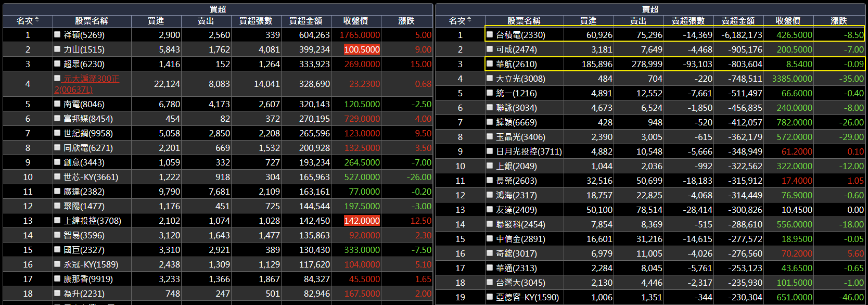Select the 廣達(2382) stock name
The width and height of the screenshot is (868, 305).
pos(84,192)
